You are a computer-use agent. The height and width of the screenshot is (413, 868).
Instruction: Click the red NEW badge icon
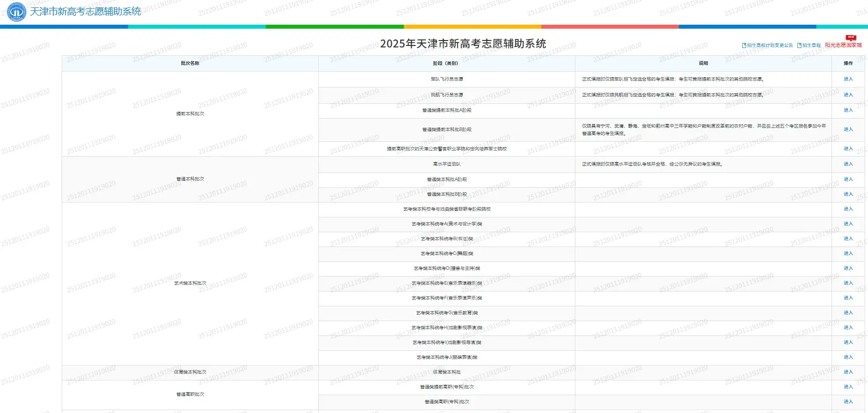coord(851,38)
